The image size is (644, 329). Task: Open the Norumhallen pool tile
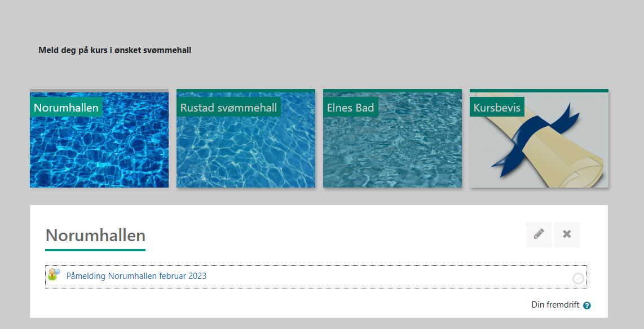click(x=99, y=139)
